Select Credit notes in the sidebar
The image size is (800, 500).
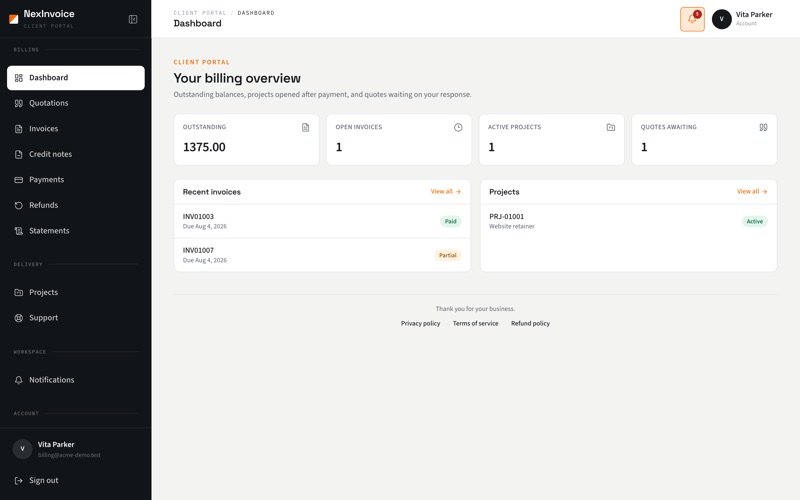point(76,155)
